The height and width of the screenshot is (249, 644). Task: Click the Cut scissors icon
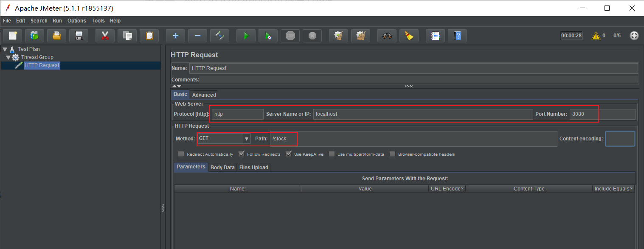(x=105, y=36)
